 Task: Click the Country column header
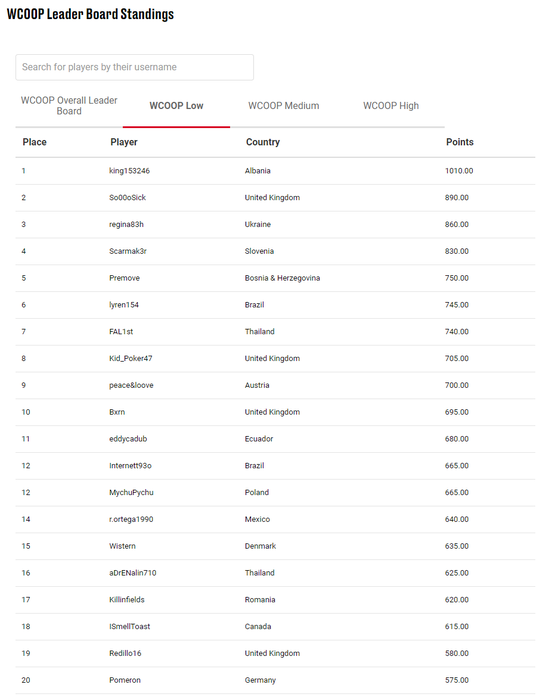click(x=263, y=142)
